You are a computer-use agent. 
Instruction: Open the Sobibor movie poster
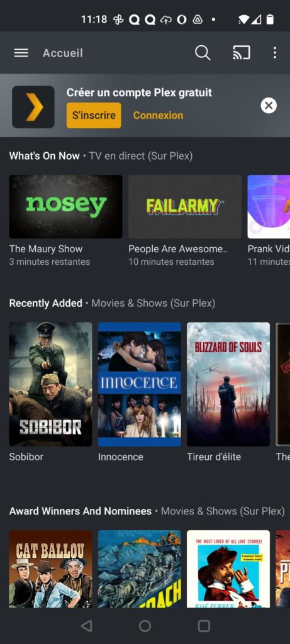point(50,384)
